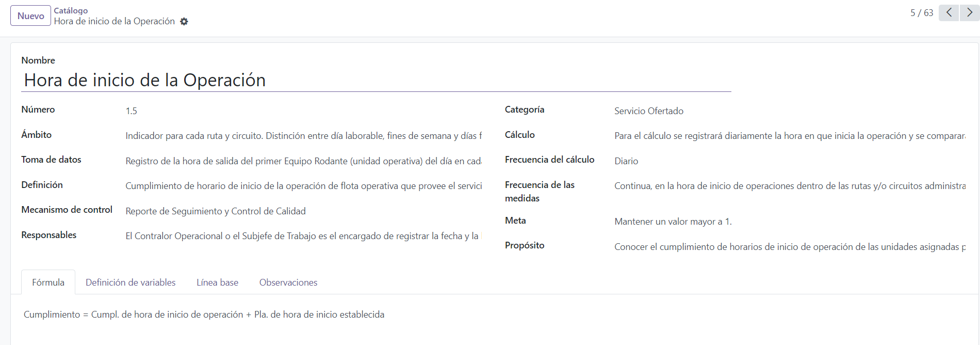Click the Cálculo field text
980x345 pixels.
[790, 136]
